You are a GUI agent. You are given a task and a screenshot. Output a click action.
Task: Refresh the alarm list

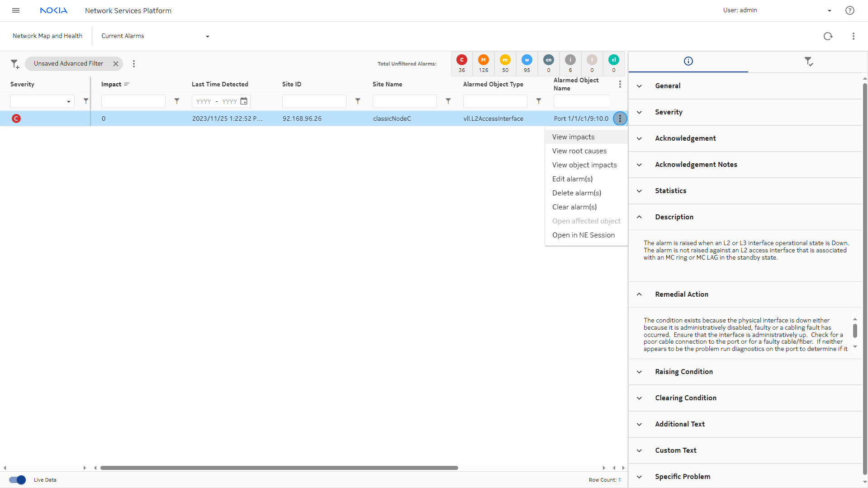pyautogui.click(x=828, y=36)
